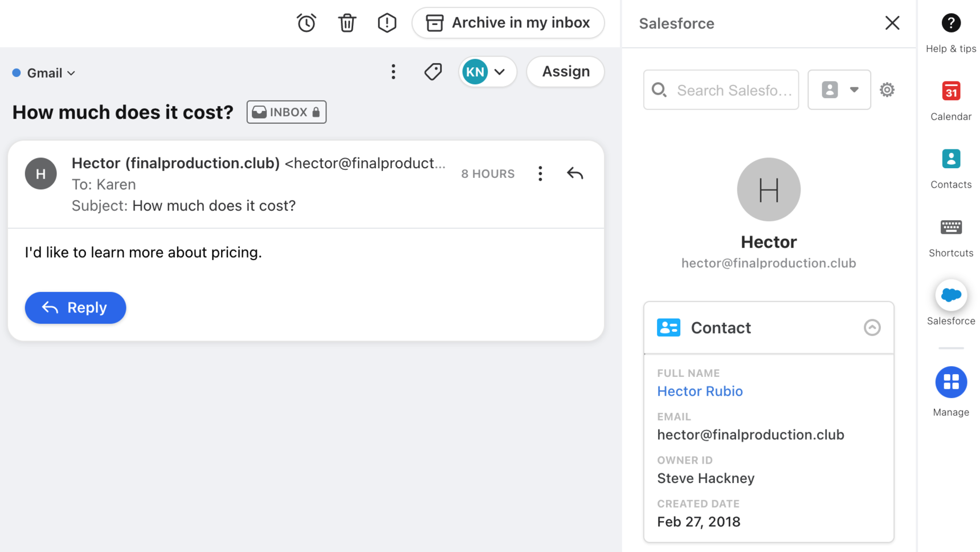Viewport: 980px width, 552px height.
Task: Focus the Search Salesforce field
Action: tap(721, 90)
